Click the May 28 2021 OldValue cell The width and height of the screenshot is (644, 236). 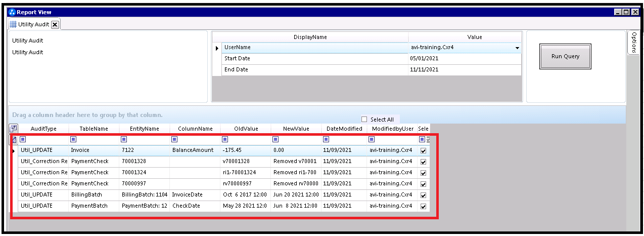pyautogui.click(x=246, y=206)
